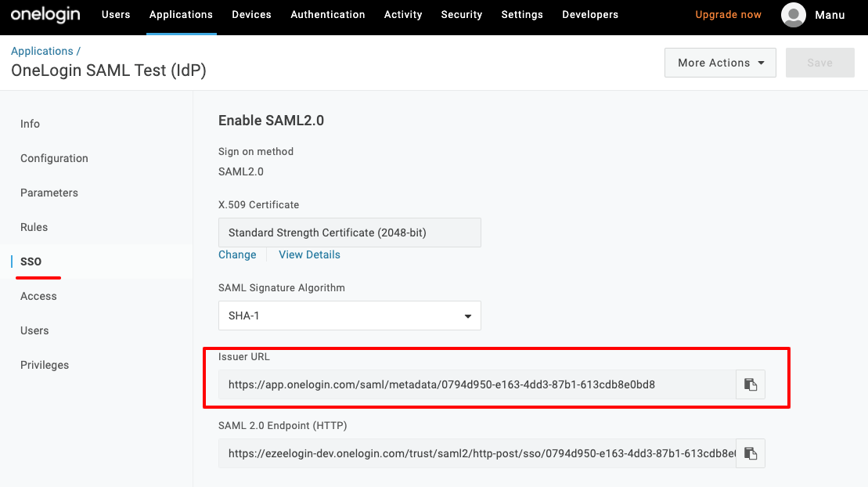Click the Manu username label
This screenshot has width=868, height=487.
click(x=830, y=15)
